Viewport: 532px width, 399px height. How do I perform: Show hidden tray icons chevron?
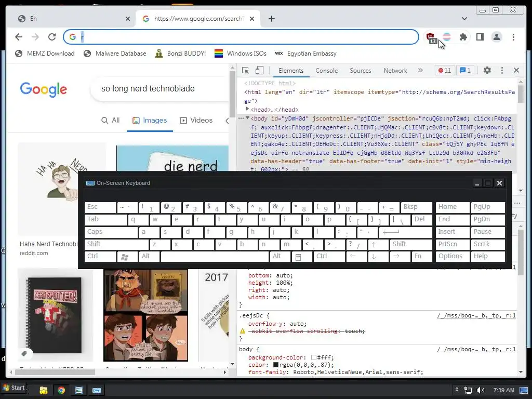point(457,390)
